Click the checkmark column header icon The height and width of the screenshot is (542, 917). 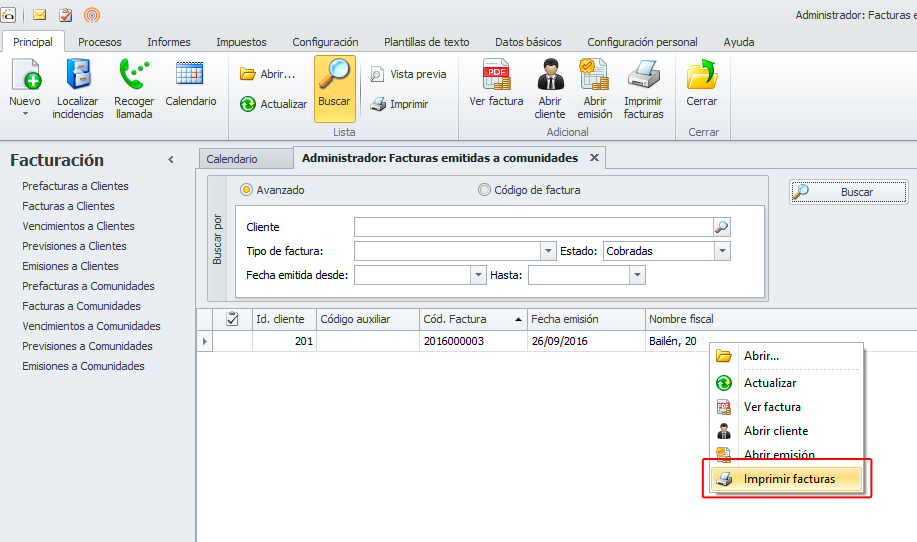pos(232,319)
